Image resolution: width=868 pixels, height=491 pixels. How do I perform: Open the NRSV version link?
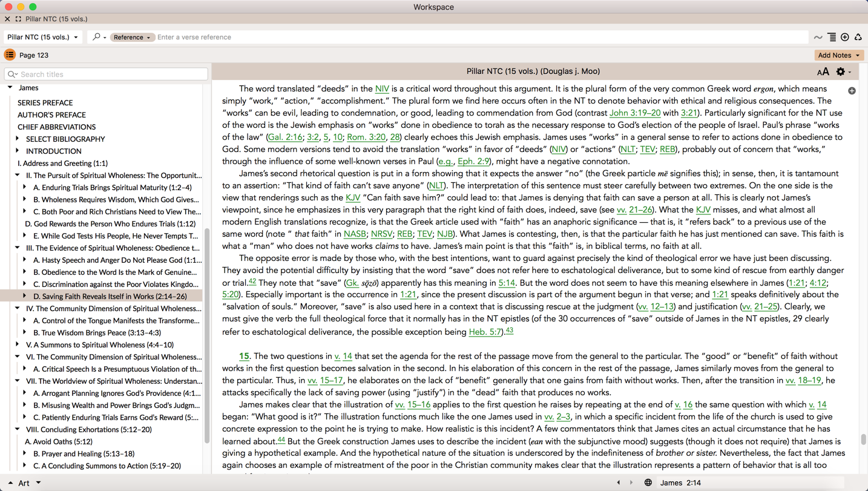[x=381, y=234]
